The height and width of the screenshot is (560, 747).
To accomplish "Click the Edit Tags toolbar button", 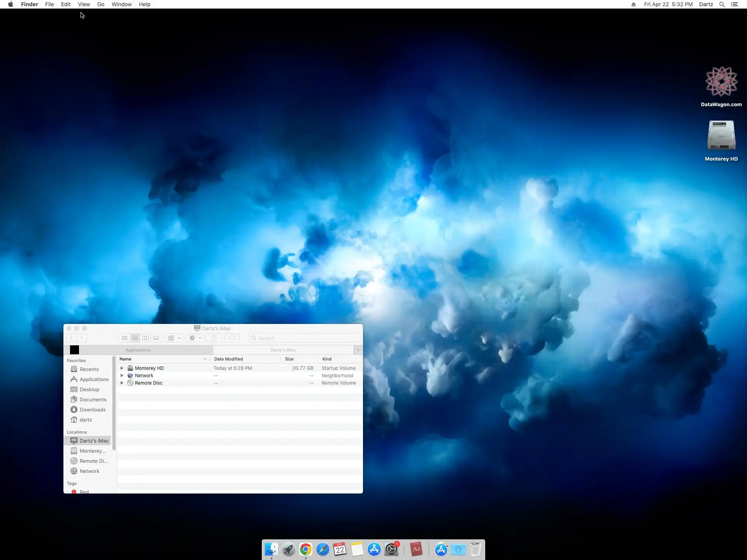I will point(232,338).
